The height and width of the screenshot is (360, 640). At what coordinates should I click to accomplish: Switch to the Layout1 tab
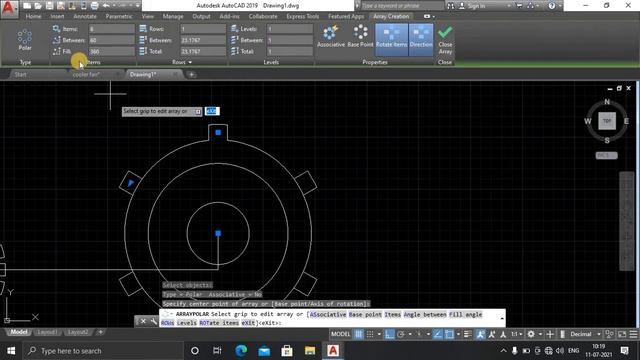[x=47, y=332]
